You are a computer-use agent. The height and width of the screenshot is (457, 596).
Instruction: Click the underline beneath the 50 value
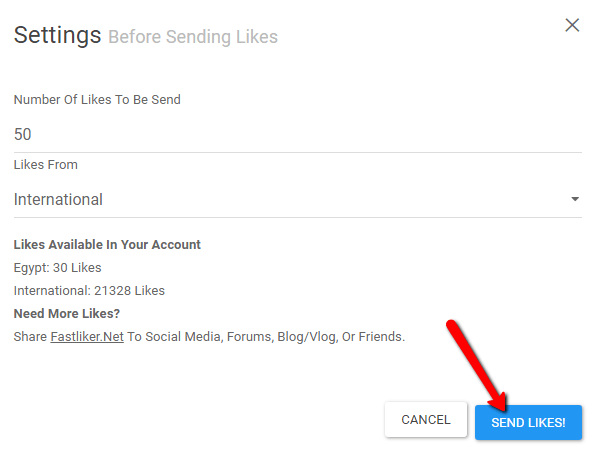(298, 152)
